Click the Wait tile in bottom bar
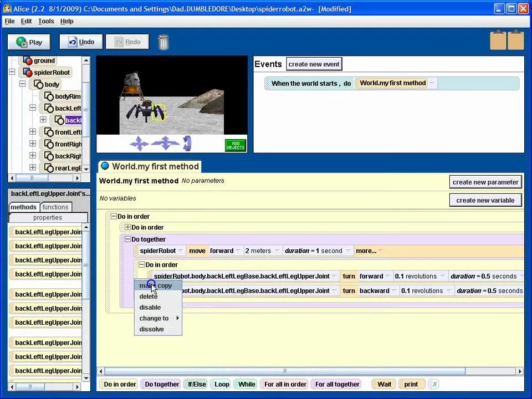532x399 pixels. 383,384
